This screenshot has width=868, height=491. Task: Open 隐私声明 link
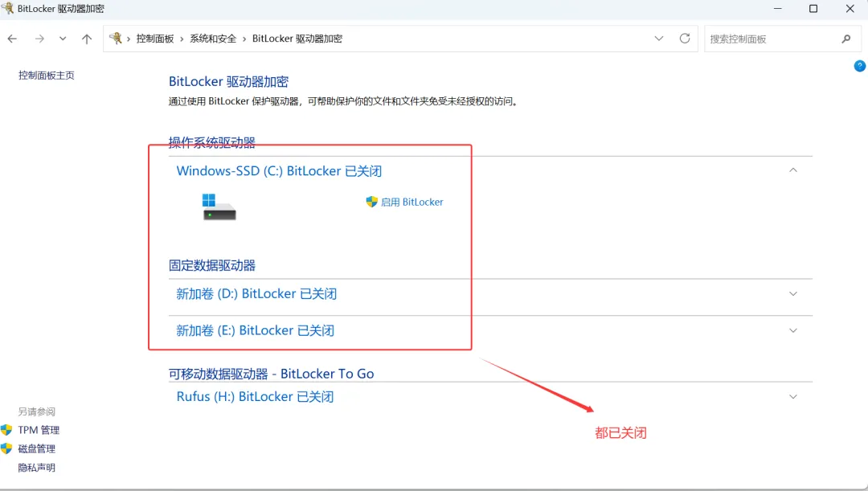pyautogui.click(x=36, y=468)
